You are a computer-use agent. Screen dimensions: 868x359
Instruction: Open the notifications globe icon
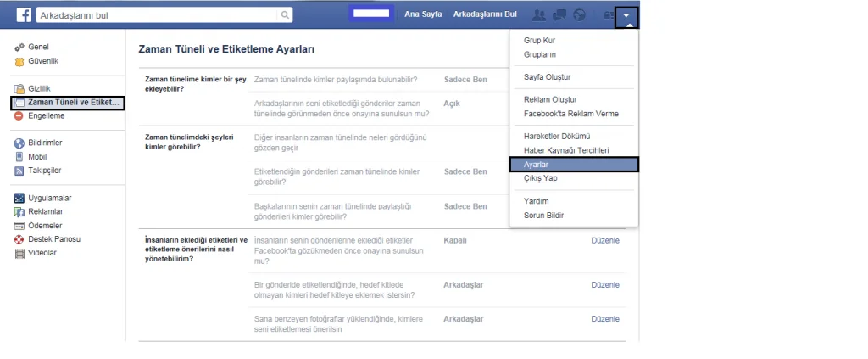coord(580,14)
